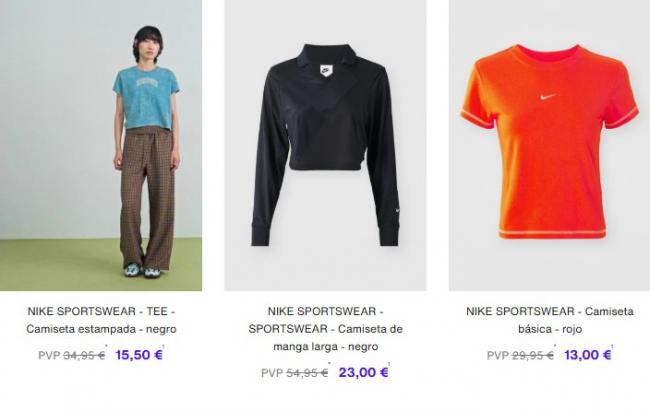
Task: Click the printed logo on the blue tee
Action: point(147,83)
